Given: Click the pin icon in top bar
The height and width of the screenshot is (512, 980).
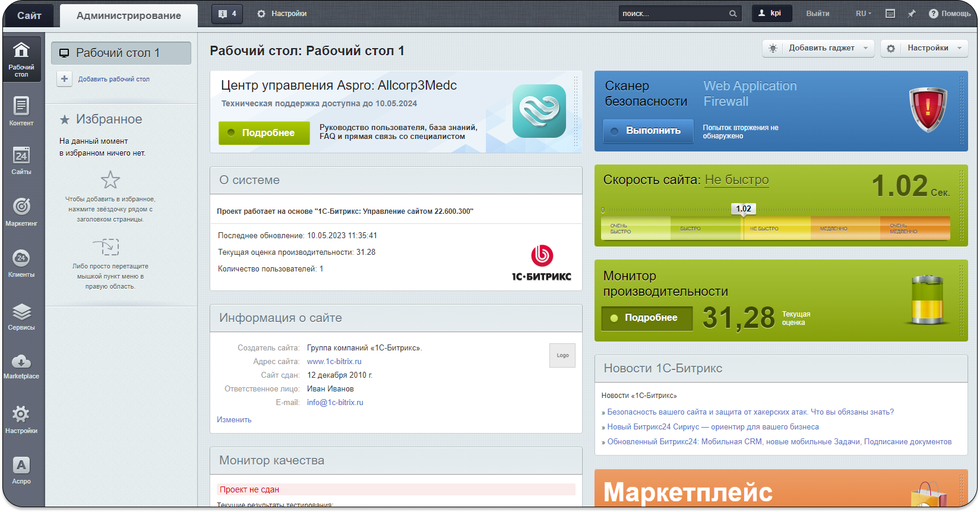Looking at the screenshot, I should tap(912, 14).
